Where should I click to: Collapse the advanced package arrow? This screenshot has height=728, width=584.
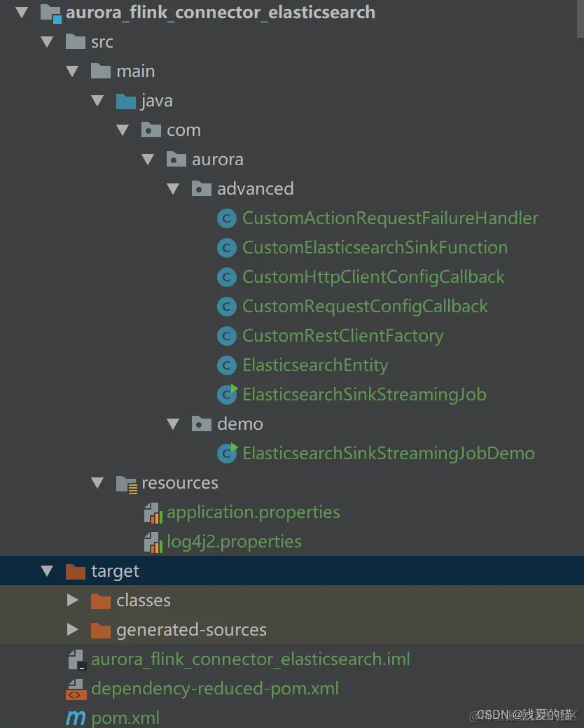point(173,189)
